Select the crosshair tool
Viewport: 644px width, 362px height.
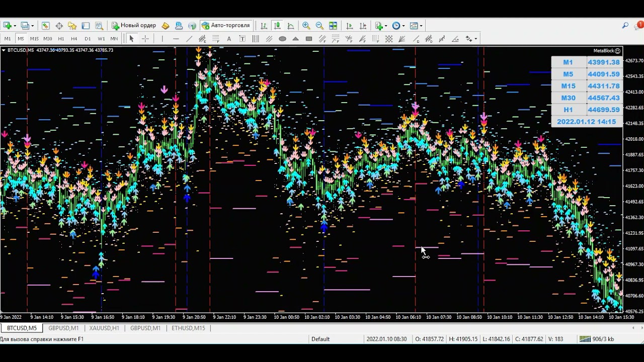point(145,39)
